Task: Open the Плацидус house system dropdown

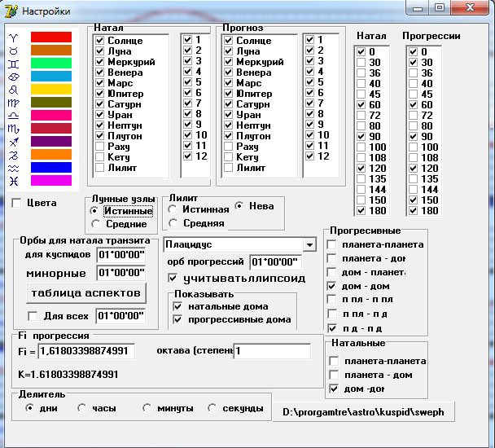Action: [x=309, y=245]
